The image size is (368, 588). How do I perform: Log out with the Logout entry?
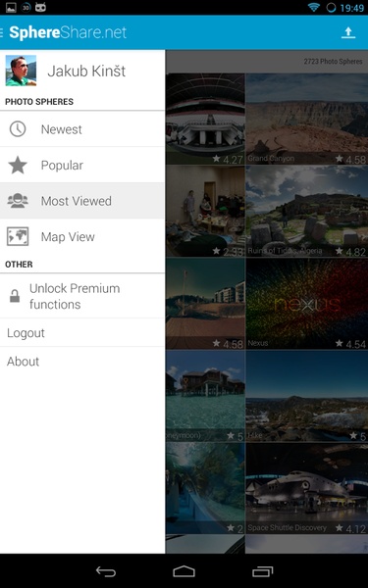82,332
